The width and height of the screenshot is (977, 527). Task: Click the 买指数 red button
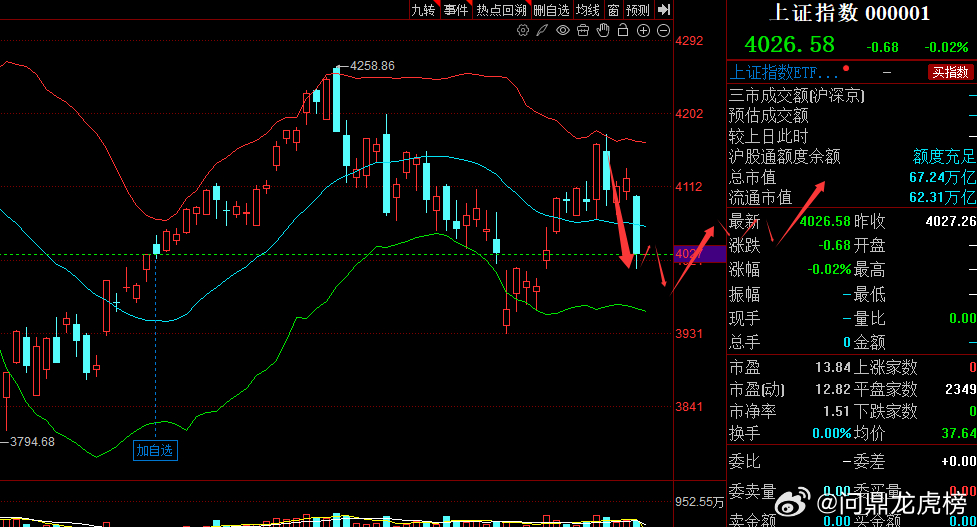950,72
